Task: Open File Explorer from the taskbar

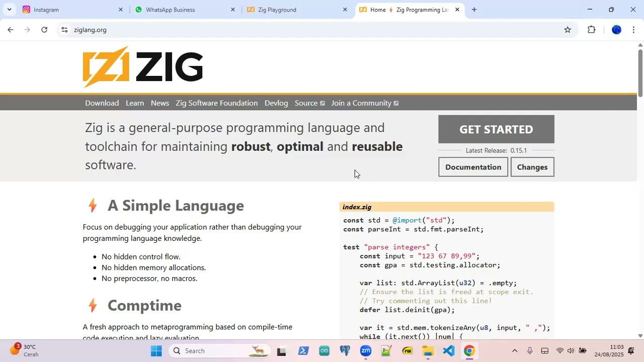Action: pos(428,350)
